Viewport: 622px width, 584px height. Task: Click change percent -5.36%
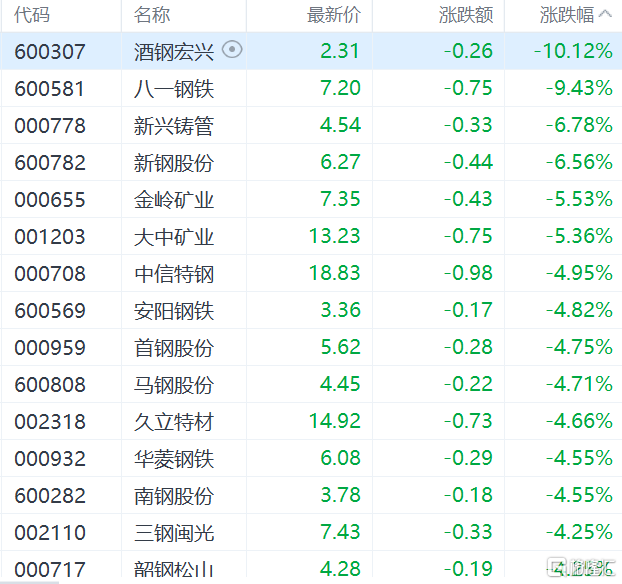click(579, 236)
